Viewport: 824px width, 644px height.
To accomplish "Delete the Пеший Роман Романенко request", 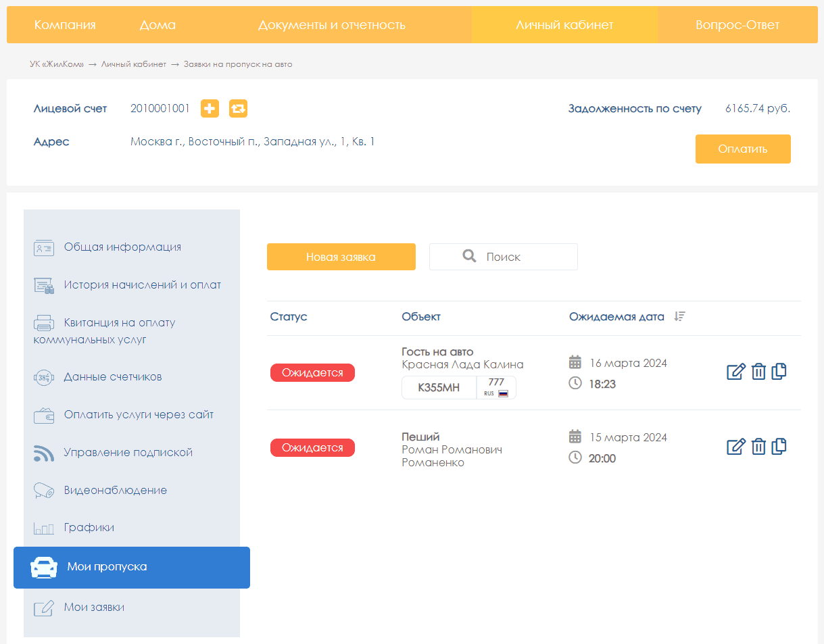I will click(x=758, y=447).
